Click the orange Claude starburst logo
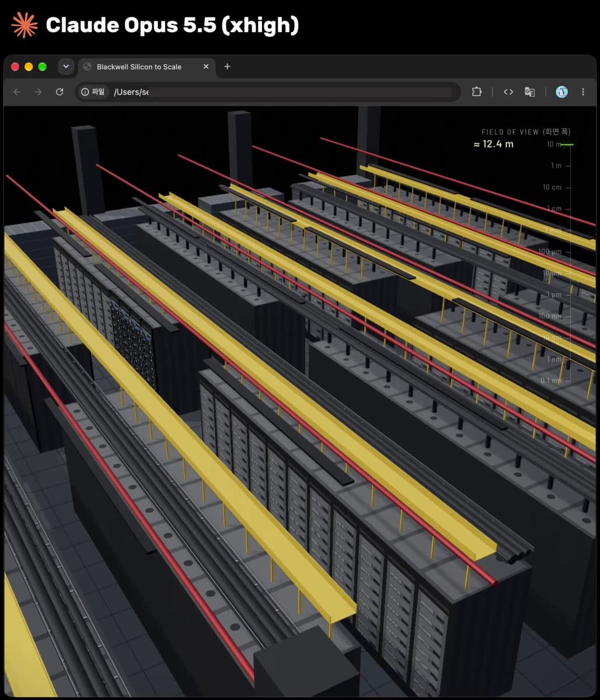 [25, 25]
